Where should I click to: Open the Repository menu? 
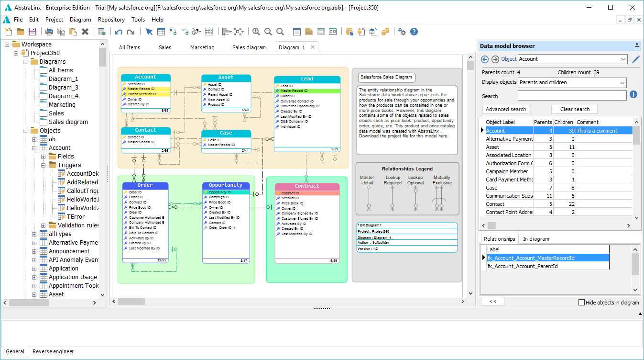click(x=111, y=20)
